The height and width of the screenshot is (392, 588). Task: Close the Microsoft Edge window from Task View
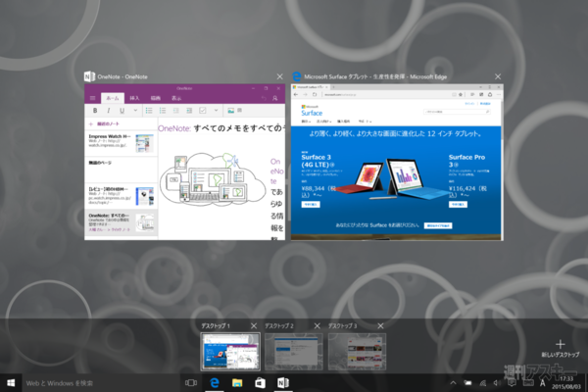[498, 76]
